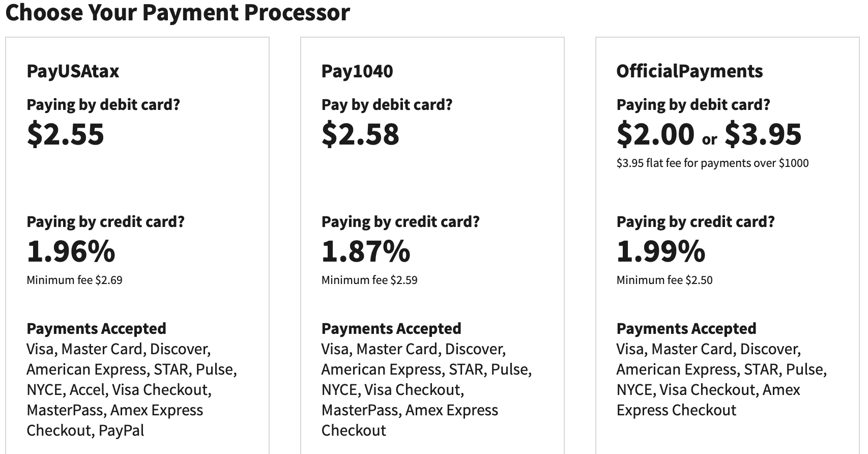Click the Minimum fee $2.50 note
Screen dimensions: 868x454
pos(664,280)
